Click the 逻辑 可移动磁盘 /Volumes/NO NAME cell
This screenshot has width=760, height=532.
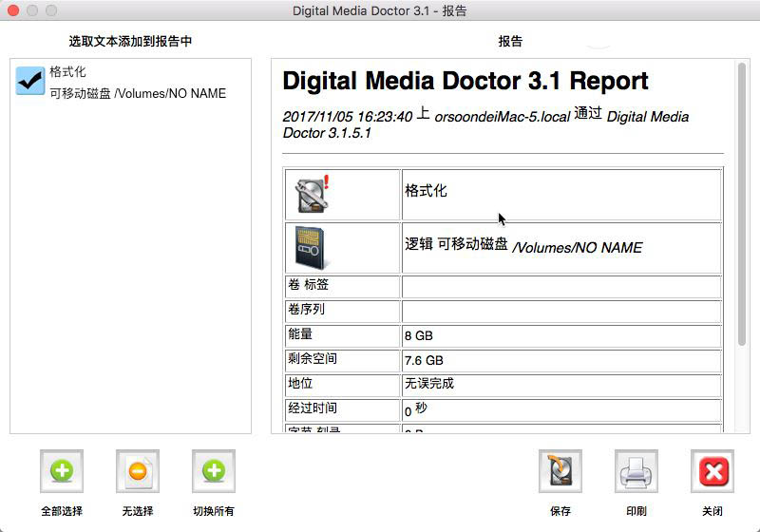click(561, 248)
